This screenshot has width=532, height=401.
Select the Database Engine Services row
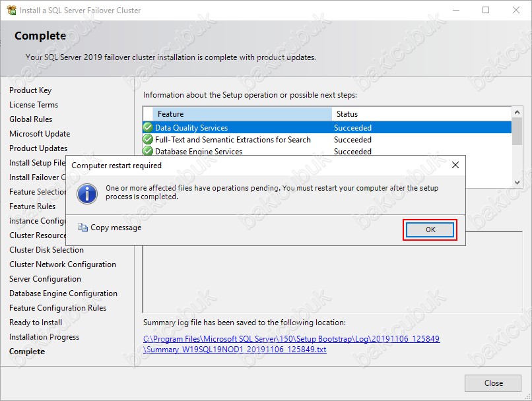point(327,151)
